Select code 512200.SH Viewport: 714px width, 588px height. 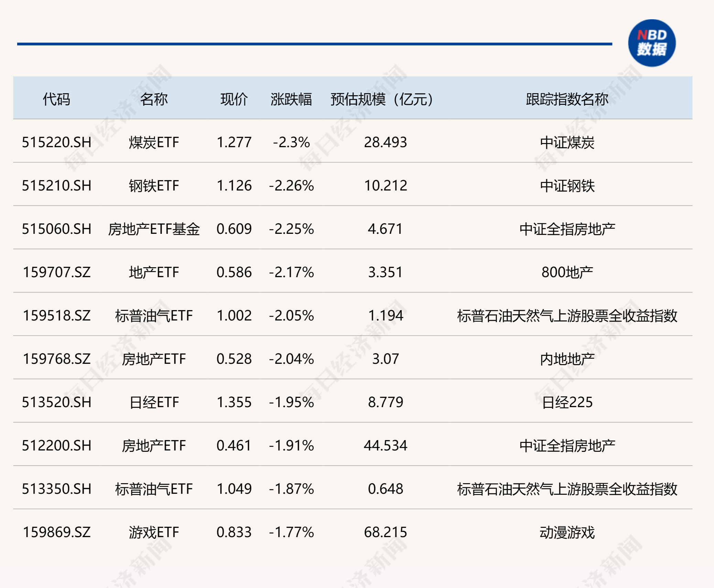coord(57,446)
